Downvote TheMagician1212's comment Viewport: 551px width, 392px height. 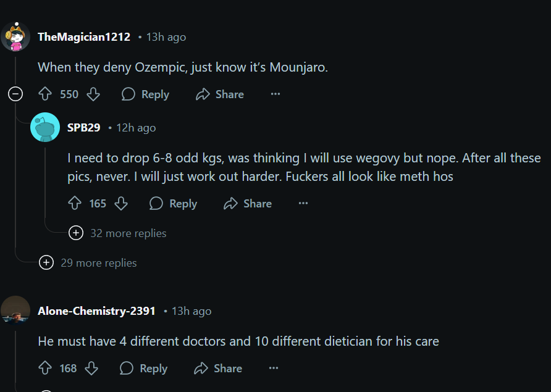coord(93,94)
